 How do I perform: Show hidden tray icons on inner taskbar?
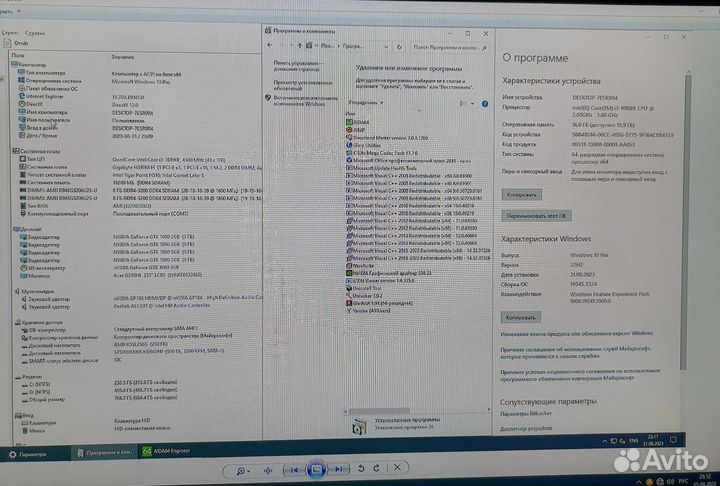pyautogui.click(x=604, y=441)
